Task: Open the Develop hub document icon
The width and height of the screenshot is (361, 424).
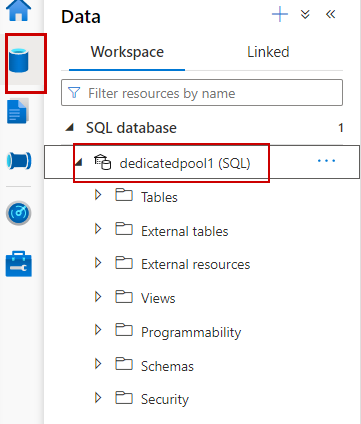Action: 17,111
